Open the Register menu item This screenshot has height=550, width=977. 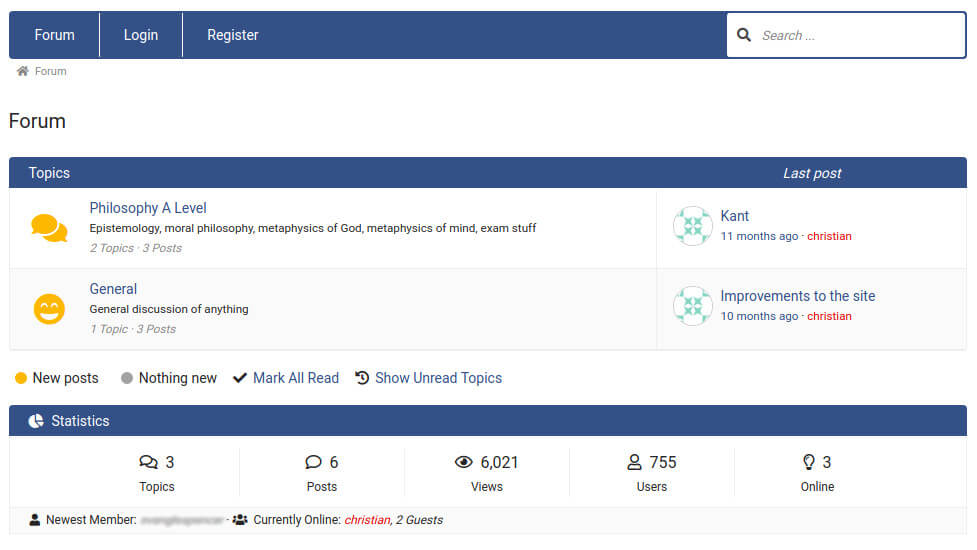(232, 35)
